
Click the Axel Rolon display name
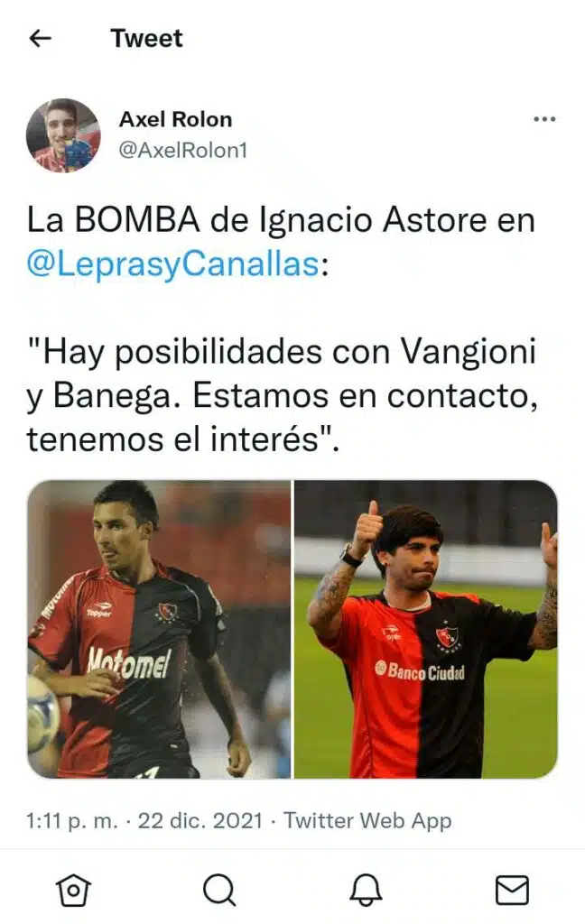click(x=176, y=119)
